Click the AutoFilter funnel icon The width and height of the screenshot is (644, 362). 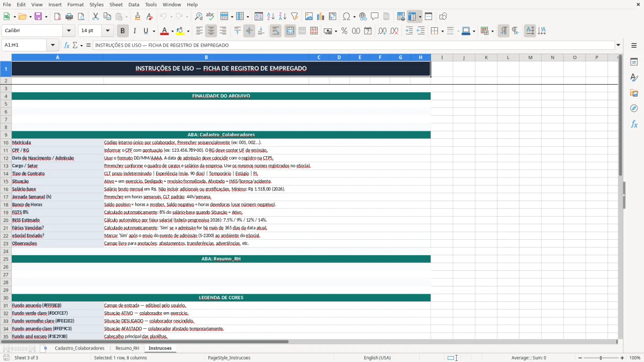(x=294, y=17)
